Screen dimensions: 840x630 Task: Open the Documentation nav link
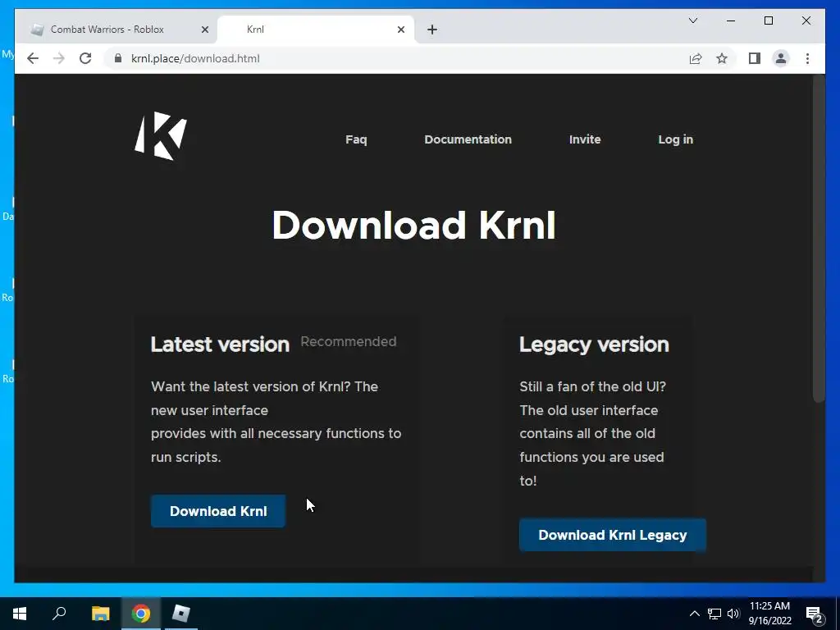pyautogui.click(x=468, y=139)
